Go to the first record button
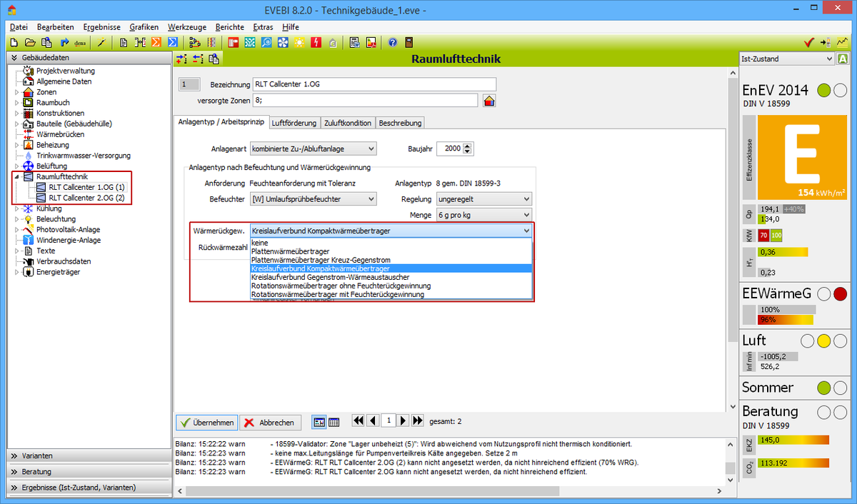Viewport: 857px width, 504px height. (x=359, y=421)
